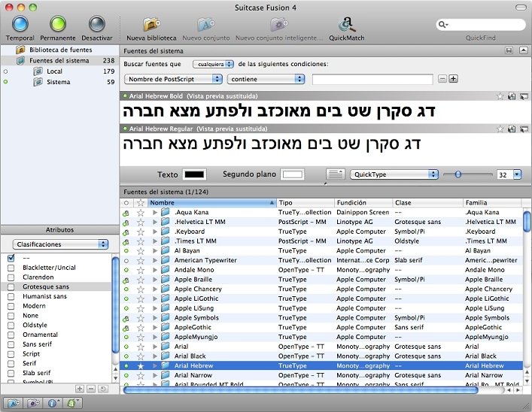Click the text alignment preview icon
This screenshot has width=532, height=412.
click(336, 174)
